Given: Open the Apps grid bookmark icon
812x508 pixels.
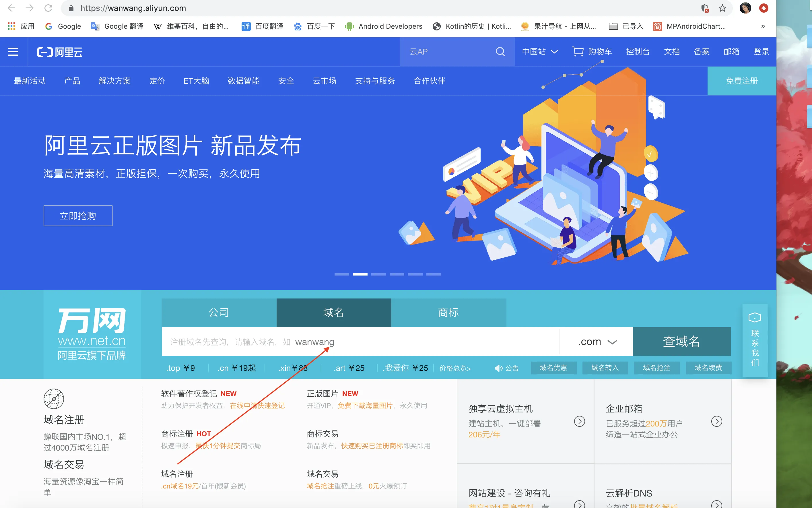Looking at the screenshot, I should point(11,26).
